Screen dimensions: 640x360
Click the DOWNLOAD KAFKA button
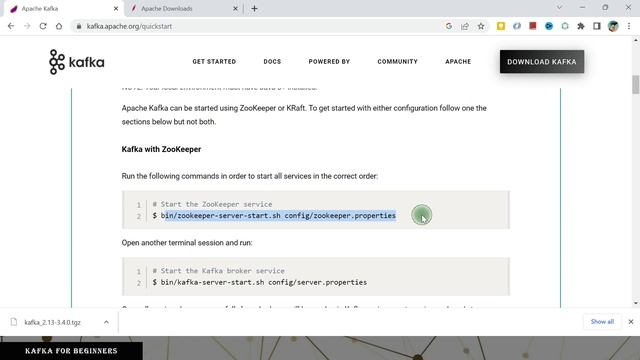pos(542,62)
